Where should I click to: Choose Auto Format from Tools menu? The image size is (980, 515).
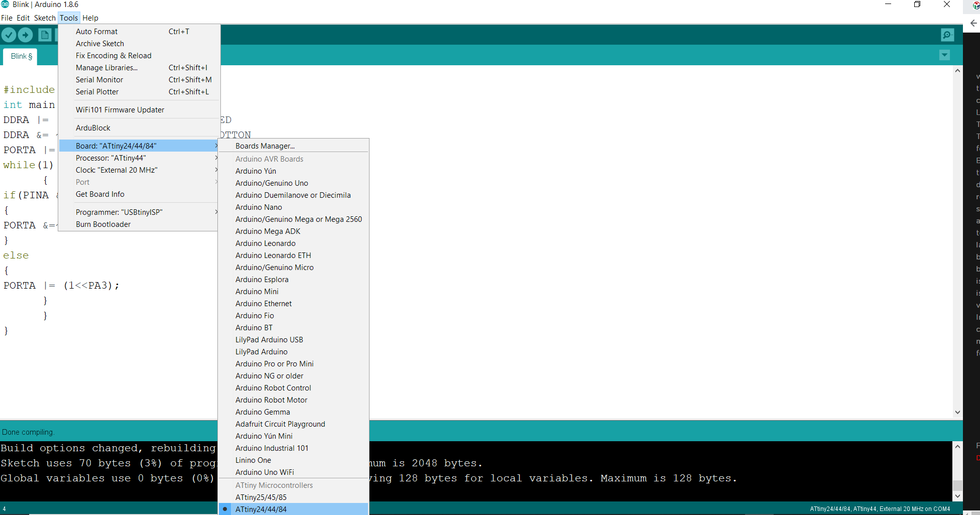139,31
